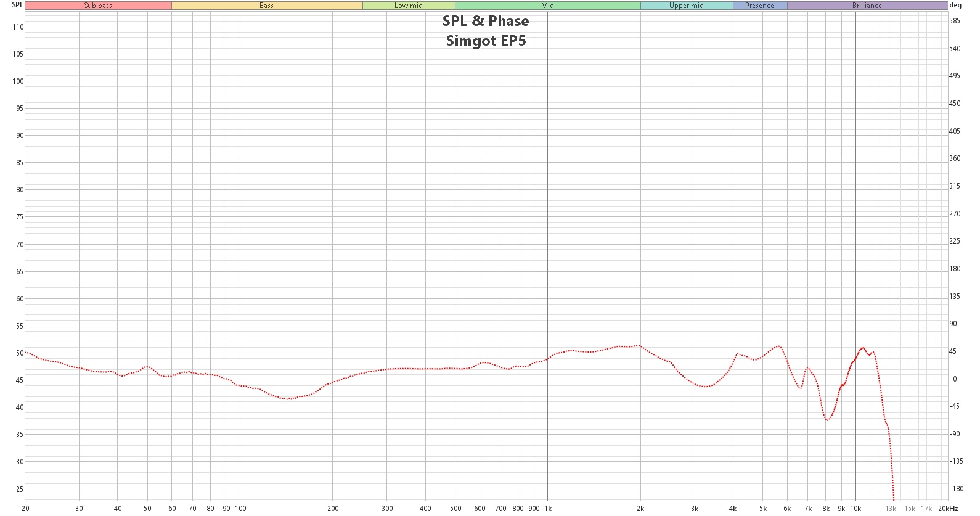Viewport: 980px width, 516px height.
Task: Select the 110 SPL axis value
Action: coord(18,27)
